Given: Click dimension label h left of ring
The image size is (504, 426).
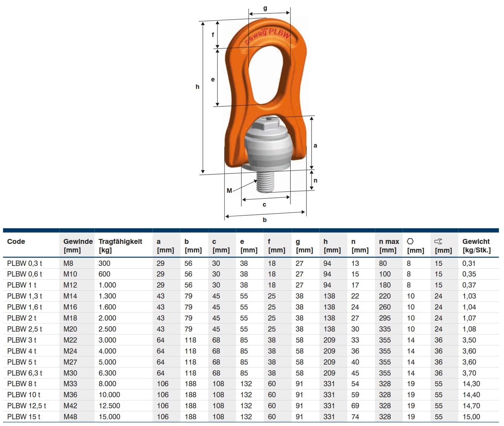Looking at the screenshot, I should [197, 87].
